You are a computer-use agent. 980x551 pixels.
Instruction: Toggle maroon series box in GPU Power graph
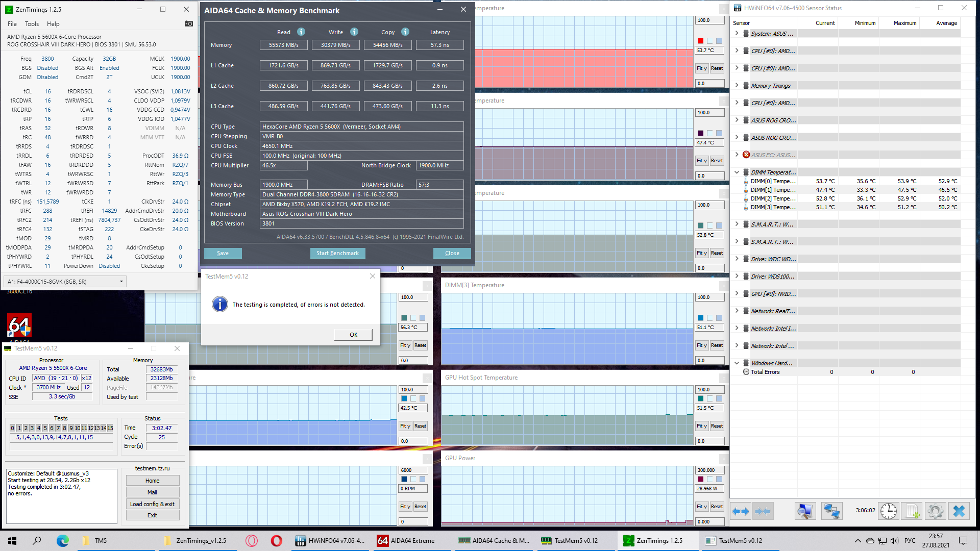pyautogui.click(x=701, y=479)
